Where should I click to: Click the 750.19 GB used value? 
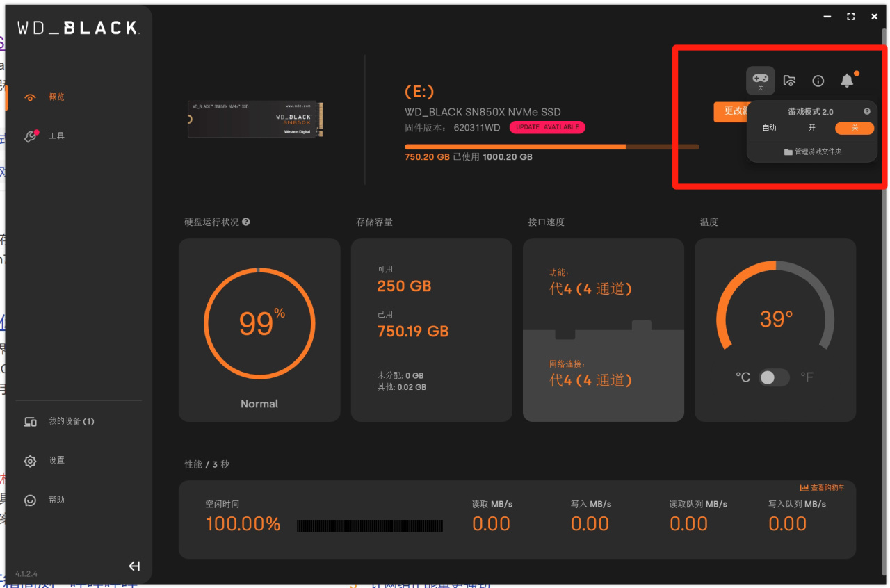(413, 332)
